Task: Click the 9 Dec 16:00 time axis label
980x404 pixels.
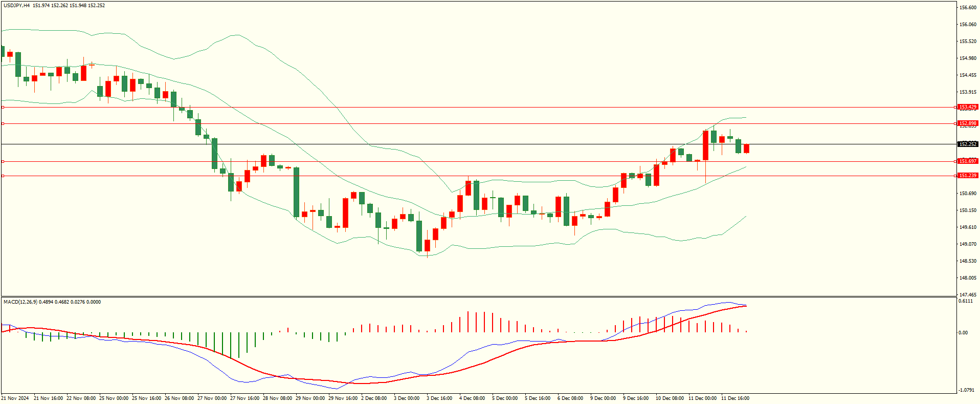Action: (636, 398)
